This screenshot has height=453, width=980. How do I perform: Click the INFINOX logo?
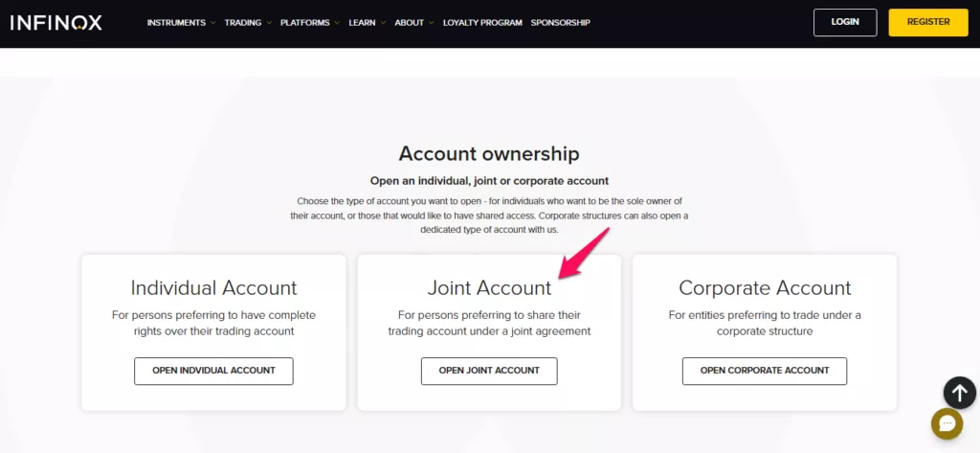point(56,23)
